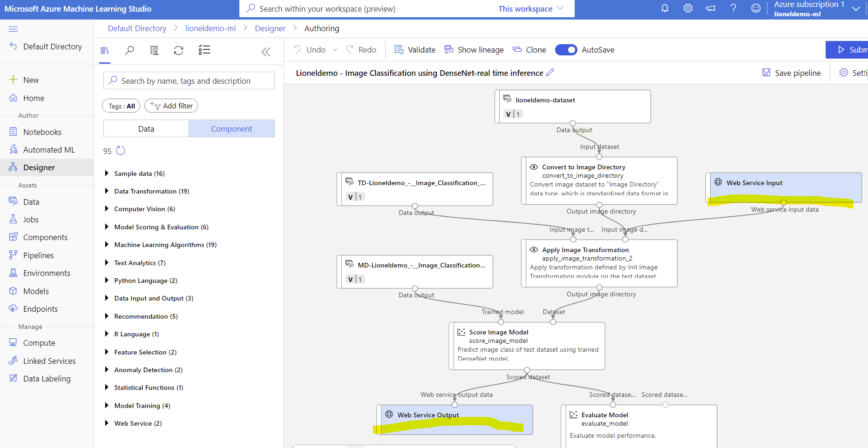
Task: Click the Submit button
Action: click(x=848, y=50)
